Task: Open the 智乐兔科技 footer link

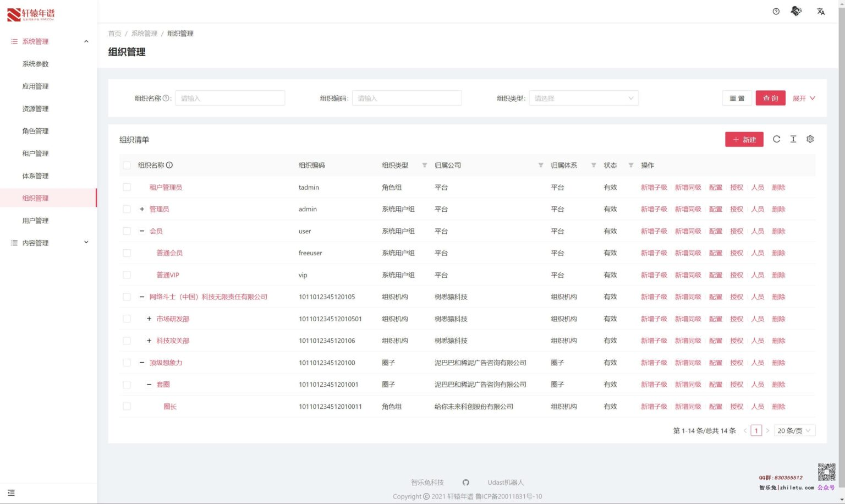Action: coord(427,483)
